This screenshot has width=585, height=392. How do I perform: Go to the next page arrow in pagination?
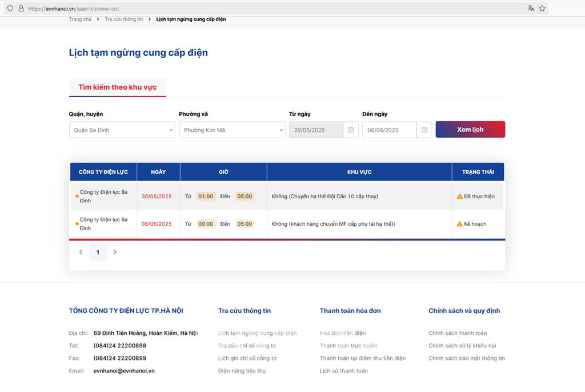tap(115, 252)
